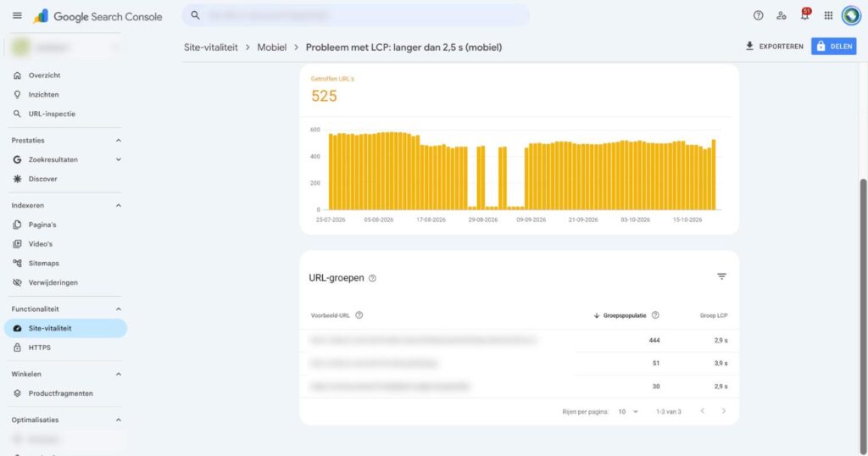Collapse the Prestaties section

point(118,141)
